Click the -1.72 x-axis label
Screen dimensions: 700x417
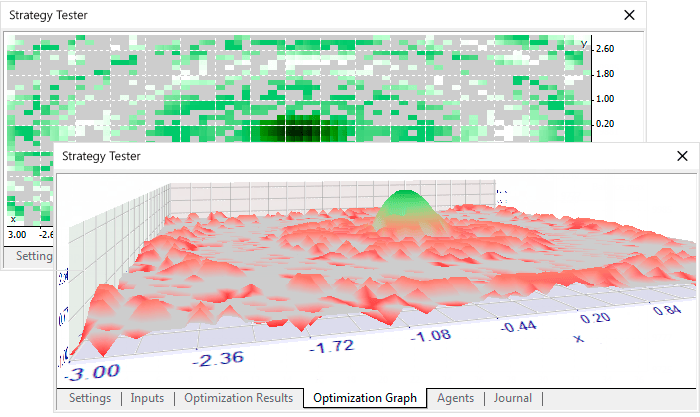(x=332, y=346)
